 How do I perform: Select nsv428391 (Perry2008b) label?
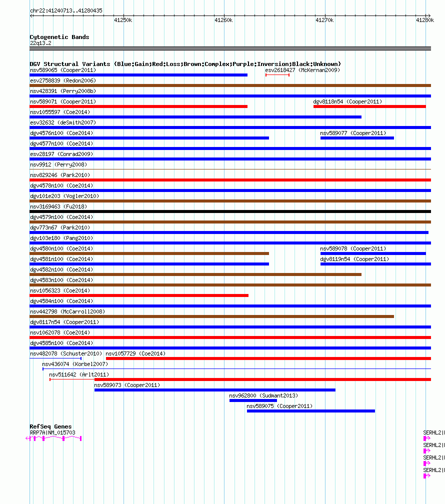point(63,91)
